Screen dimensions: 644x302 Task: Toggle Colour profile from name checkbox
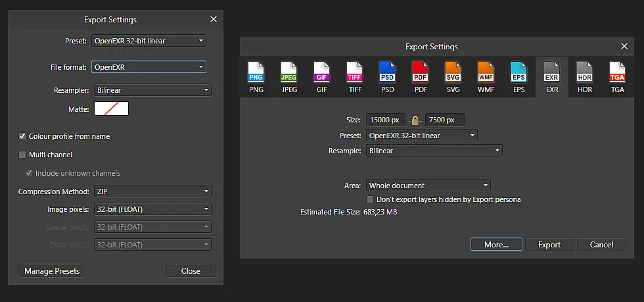(22, 136)
